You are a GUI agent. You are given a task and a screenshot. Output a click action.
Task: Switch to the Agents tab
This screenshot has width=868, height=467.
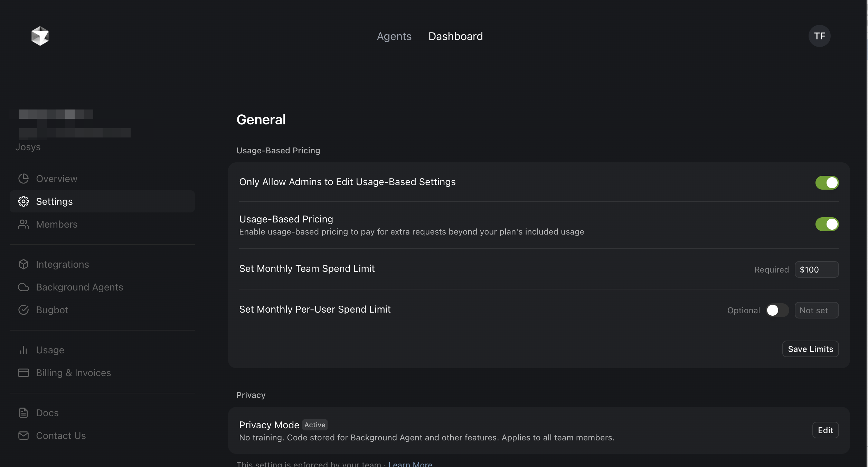(394, 36)
